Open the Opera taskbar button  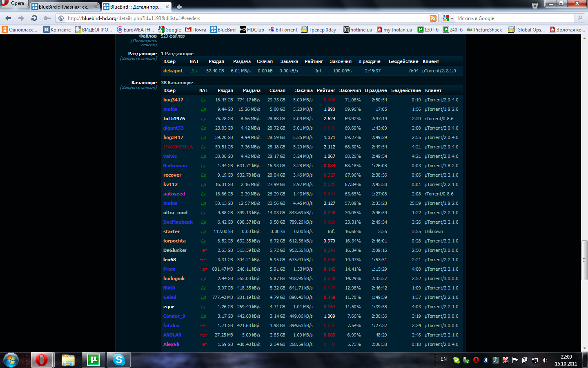pyautogui.click(x=42, y=360)
